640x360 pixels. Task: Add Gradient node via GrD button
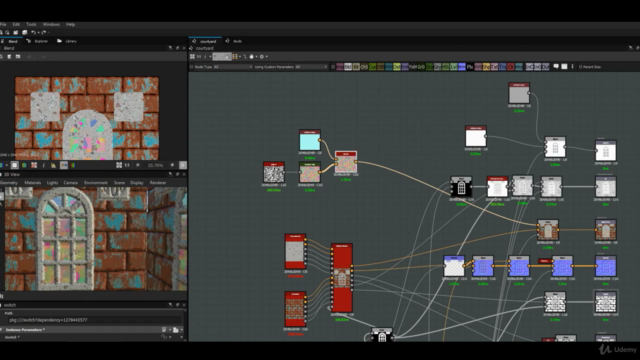(421, 67)
